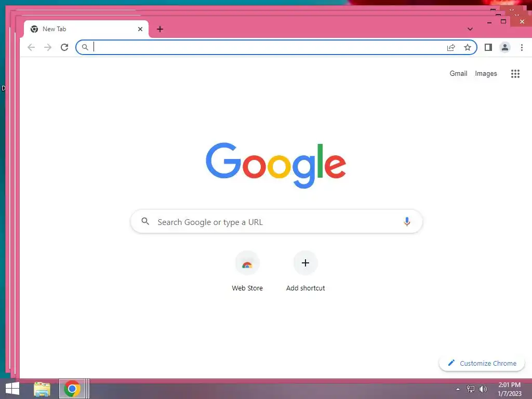
Task: Open the Web Store shortcut
Action: pos(247,271)
